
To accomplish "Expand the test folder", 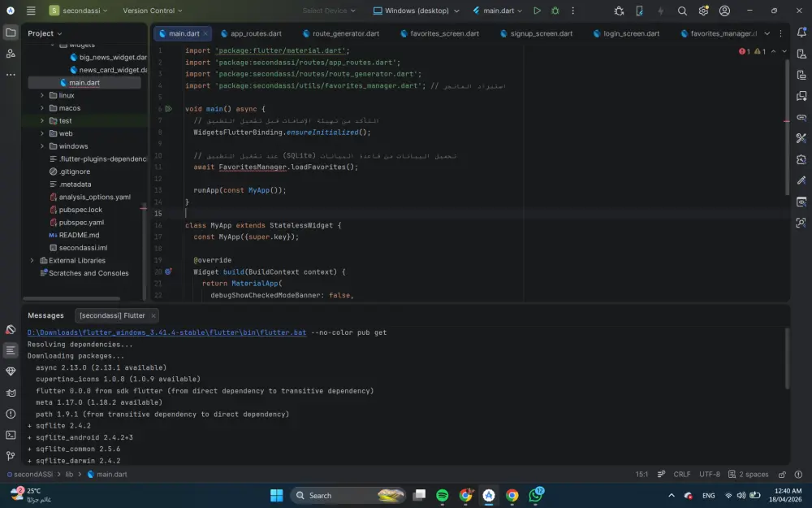I will pos(42,121).
